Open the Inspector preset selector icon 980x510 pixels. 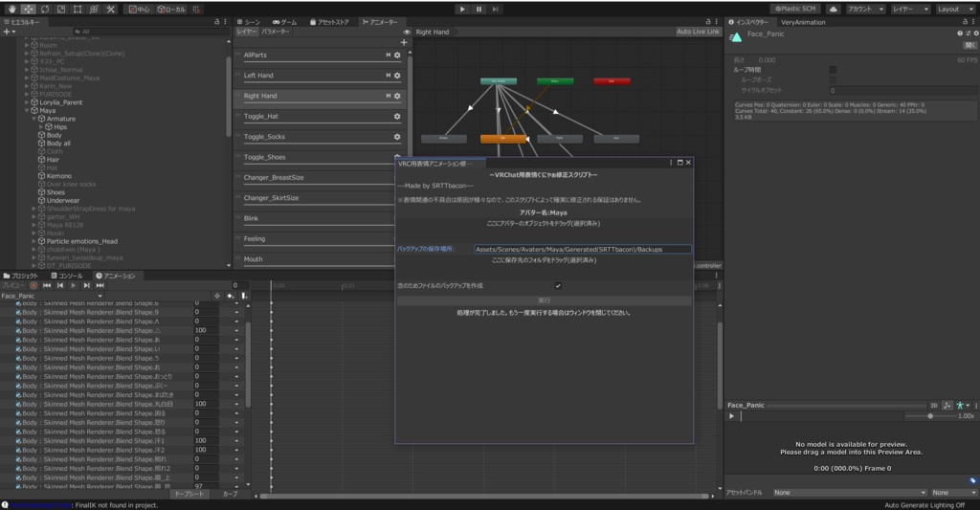pos(969,33)
